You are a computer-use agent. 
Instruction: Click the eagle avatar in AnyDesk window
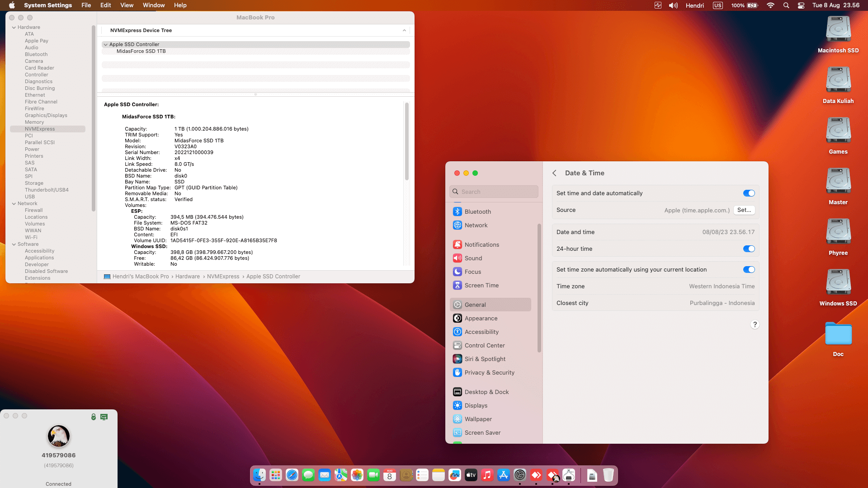tap(59, 436)
